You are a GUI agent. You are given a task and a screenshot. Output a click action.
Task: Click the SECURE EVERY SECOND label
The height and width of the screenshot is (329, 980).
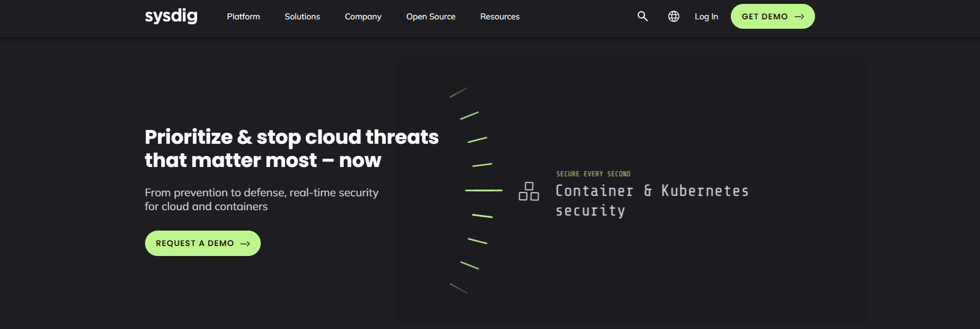click(593, 174)
